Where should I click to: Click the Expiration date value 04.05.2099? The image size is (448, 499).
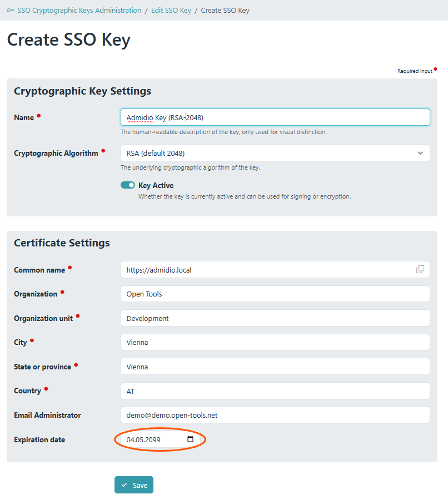(144, 439)
